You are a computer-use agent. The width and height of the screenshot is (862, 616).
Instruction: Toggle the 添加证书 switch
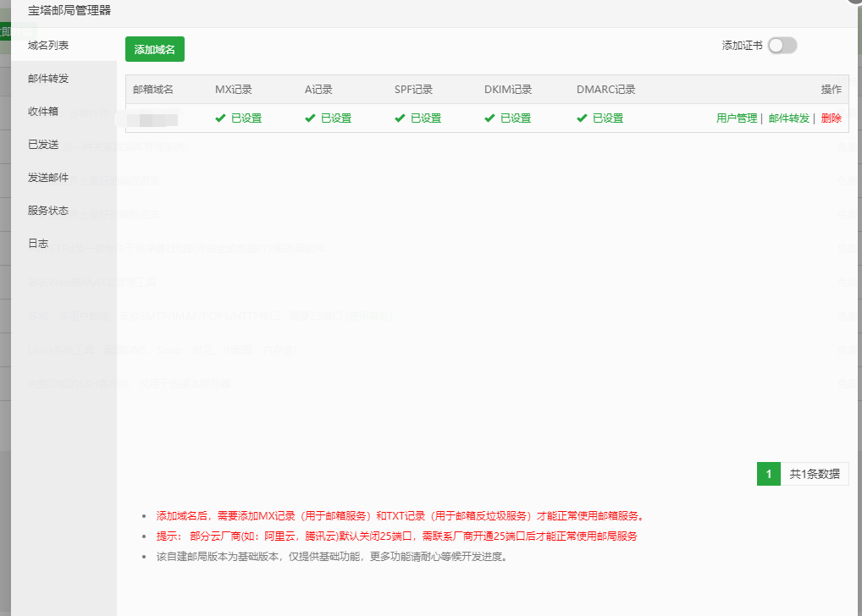click(782, 46)
